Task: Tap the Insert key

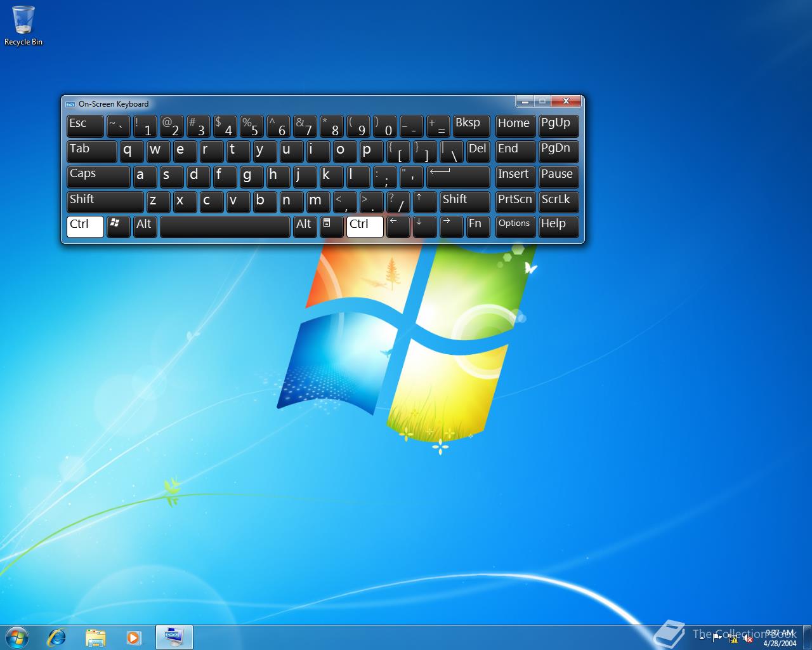Action: tap(515, 176)
